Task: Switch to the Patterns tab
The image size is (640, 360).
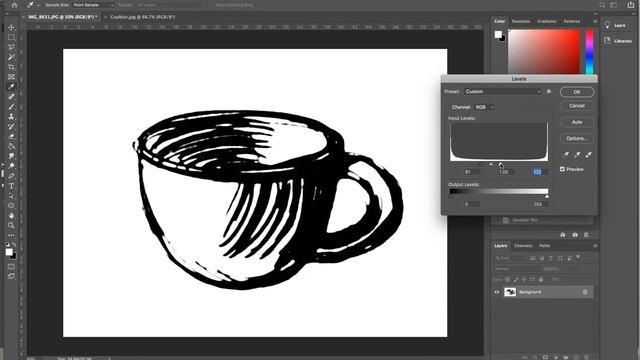Action: [x=571, y=21]
